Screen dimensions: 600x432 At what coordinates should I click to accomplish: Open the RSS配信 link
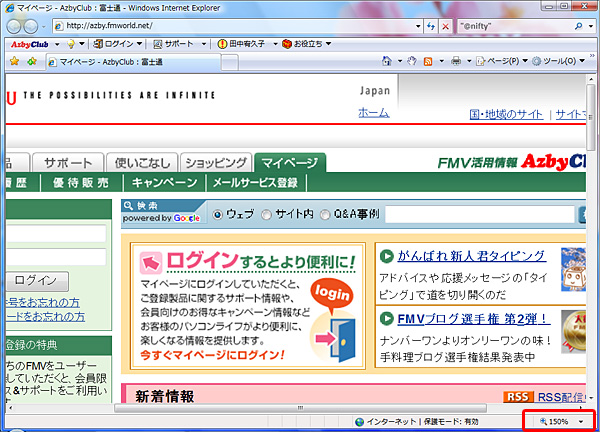561,397
